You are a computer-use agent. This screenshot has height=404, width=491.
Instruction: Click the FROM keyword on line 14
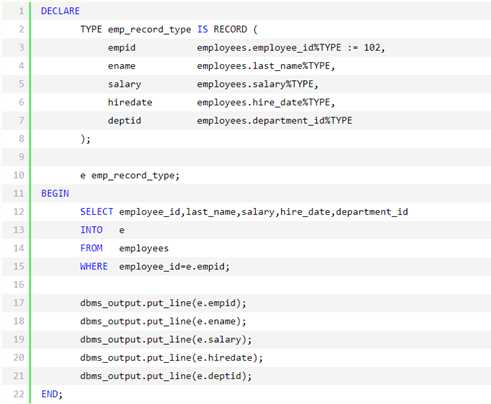point(91,248)
